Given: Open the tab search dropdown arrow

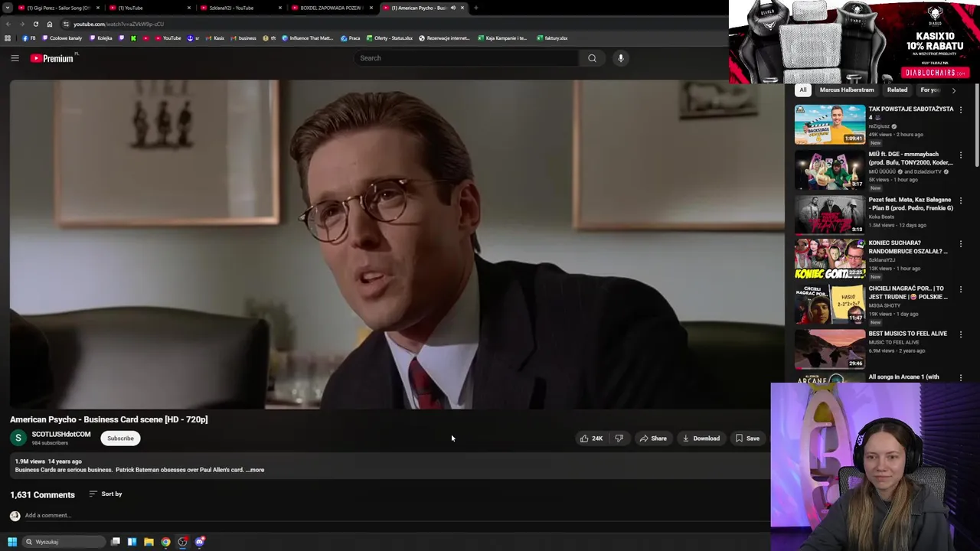Looking at the screenshot, I should [7, 8].
